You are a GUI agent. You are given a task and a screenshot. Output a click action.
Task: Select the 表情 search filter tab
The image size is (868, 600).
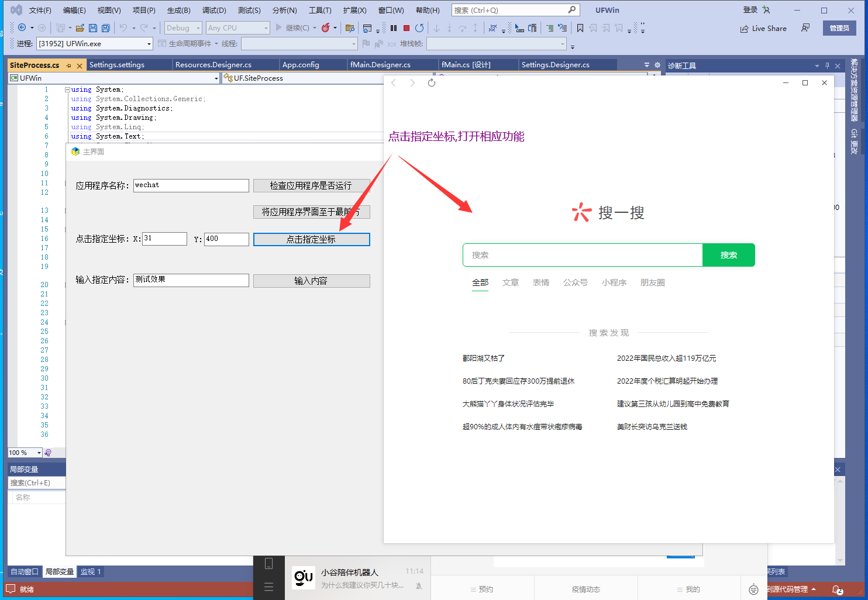[541, 282]
